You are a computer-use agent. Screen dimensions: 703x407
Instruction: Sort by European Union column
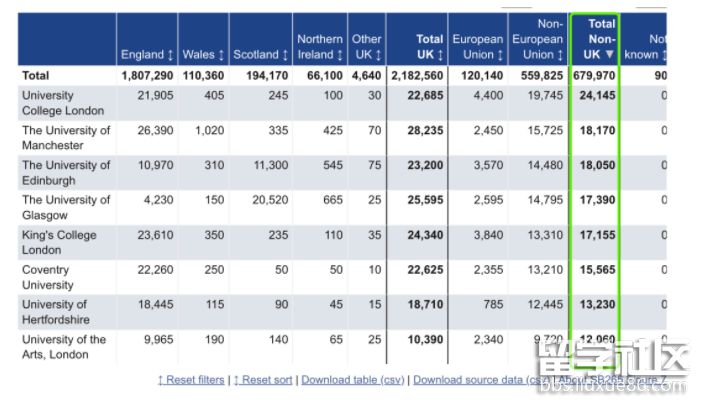click(x=477, y=47)
